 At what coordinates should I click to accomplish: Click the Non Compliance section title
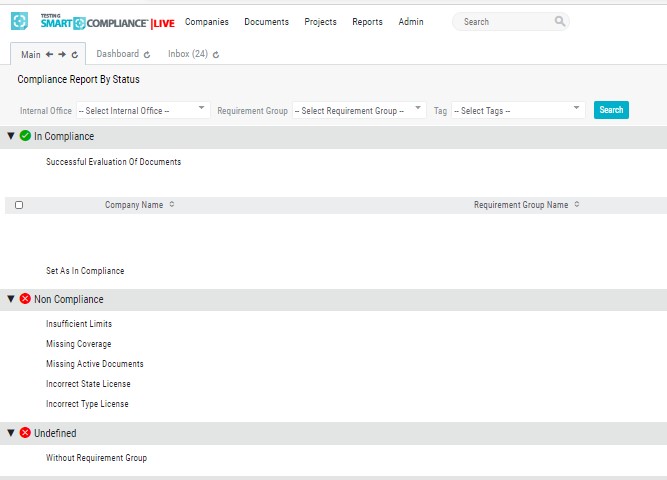point(68,299)
